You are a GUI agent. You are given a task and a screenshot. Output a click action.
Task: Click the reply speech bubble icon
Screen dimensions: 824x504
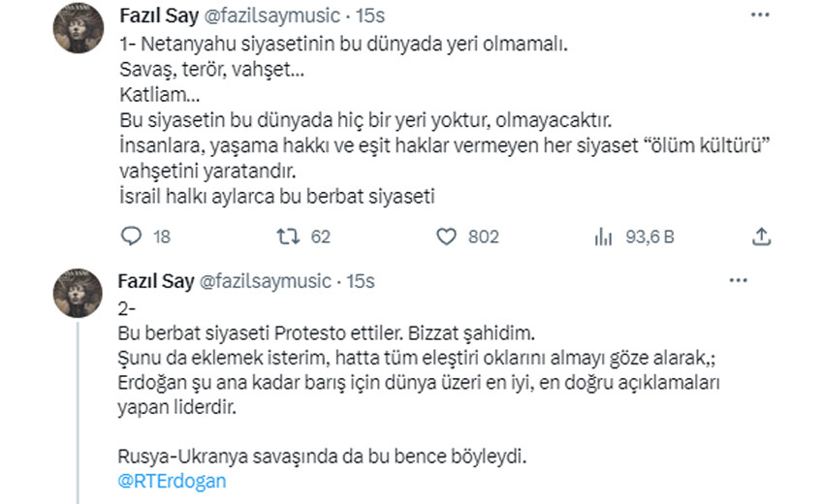pyautogui.click(x=131, y=237)
